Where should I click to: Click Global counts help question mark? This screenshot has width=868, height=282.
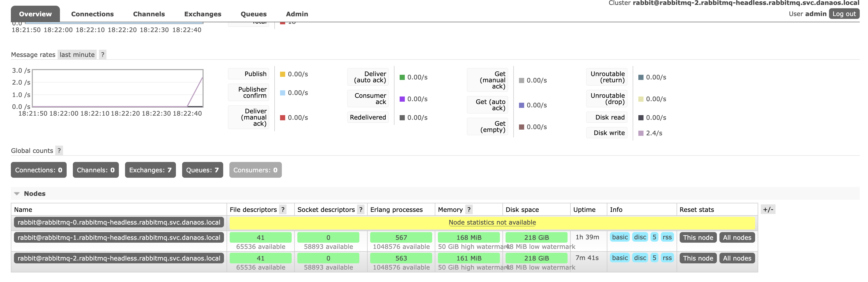(59, 151)
